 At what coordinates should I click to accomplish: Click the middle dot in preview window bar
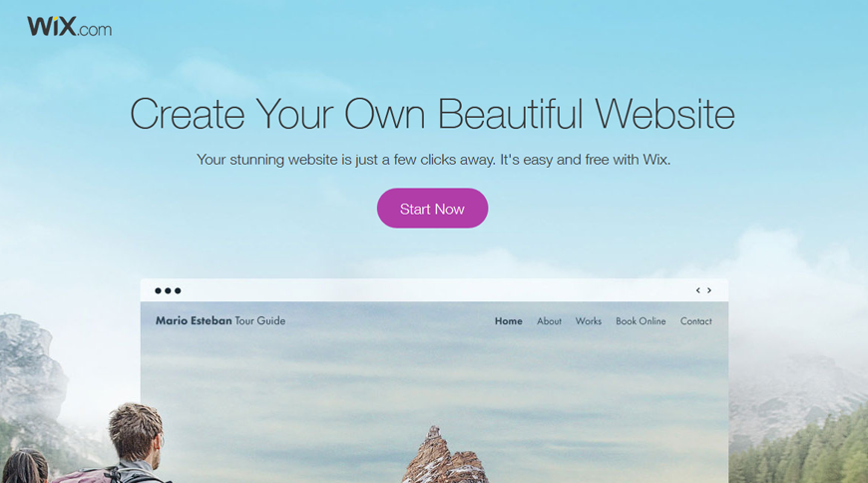coord(168,290)
